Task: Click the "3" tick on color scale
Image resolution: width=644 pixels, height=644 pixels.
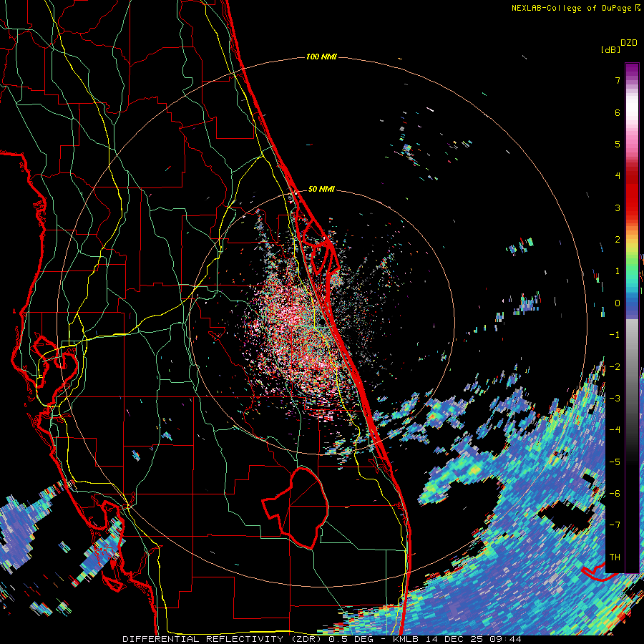Action: [x=618, y=208]
